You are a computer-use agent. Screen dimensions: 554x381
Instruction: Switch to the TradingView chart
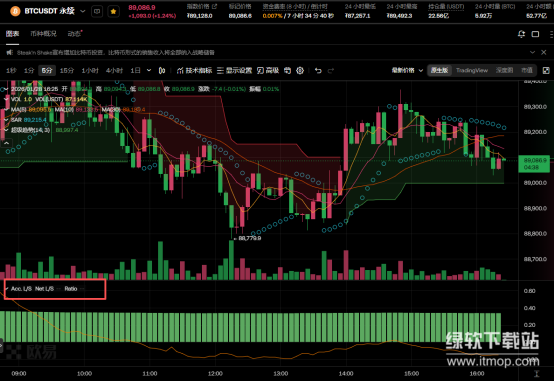coord(472,70)
